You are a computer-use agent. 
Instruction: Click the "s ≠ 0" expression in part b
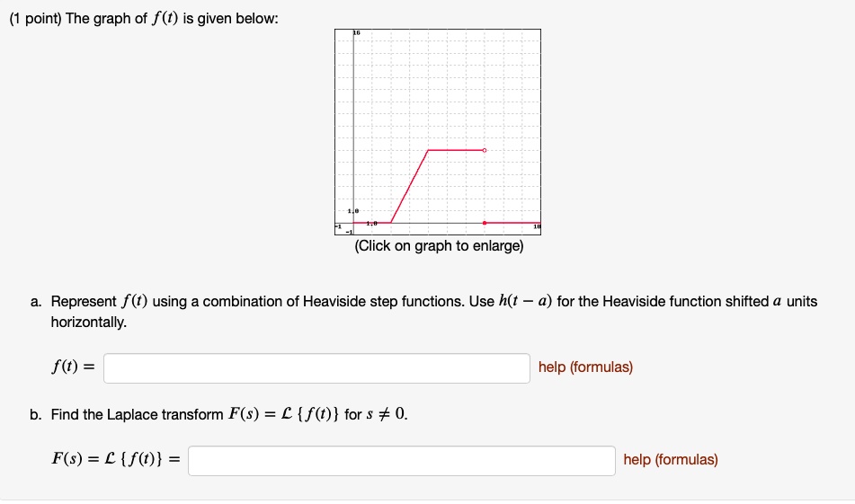pos(386,415)
